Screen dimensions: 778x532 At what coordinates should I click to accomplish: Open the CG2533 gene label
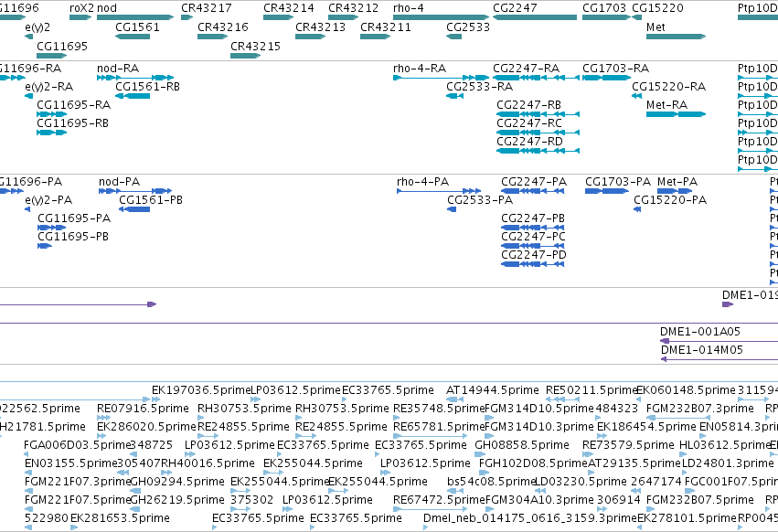(x=468, y=27)
